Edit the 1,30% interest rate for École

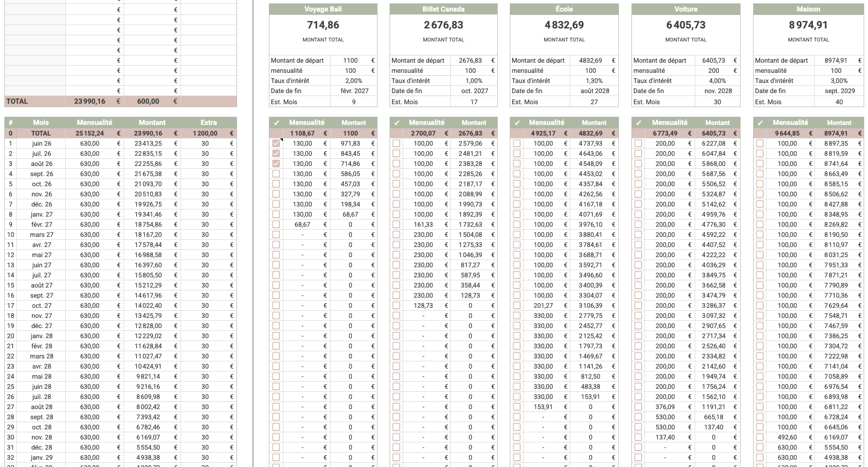click(594, 81)
